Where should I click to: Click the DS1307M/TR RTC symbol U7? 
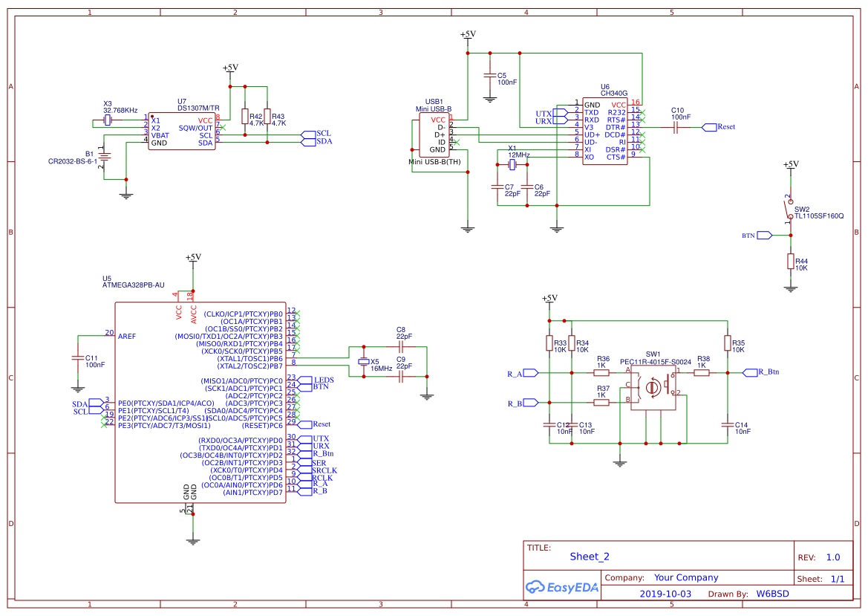coord(182,130)
